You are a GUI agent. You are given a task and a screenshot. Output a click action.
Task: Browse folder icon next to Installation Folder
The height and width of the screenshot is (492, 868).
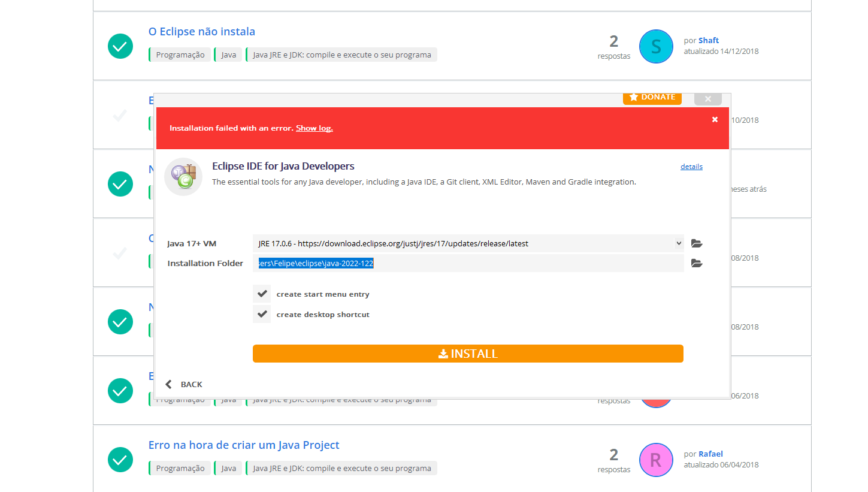click(x=696, y=263)
